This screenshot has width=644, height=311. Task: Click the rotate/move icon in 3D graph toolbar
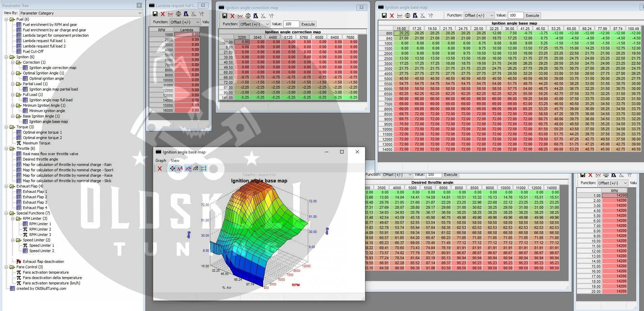tap(172, 168)
